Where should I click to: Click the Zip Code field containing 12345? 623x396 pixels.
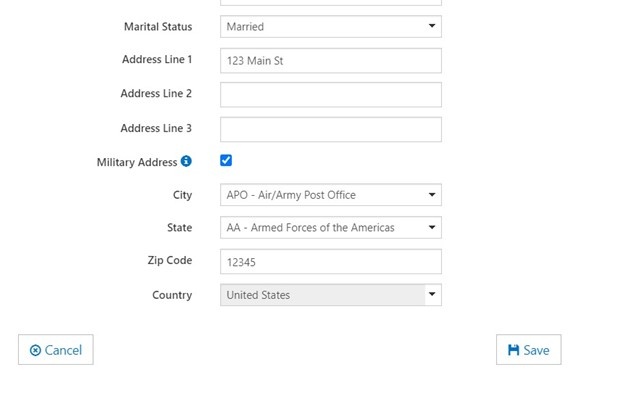click(x=331, y=261)
